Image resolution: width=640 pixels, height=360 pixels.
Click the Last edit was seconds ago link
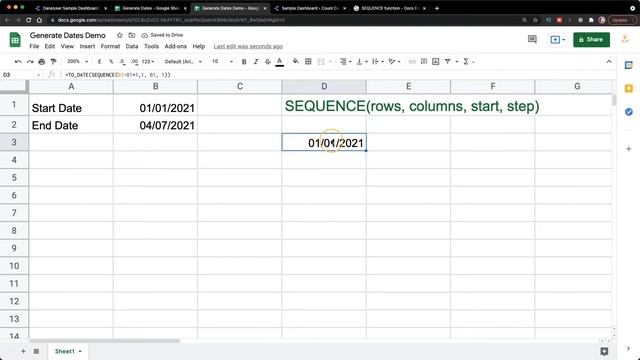point(248,47)
